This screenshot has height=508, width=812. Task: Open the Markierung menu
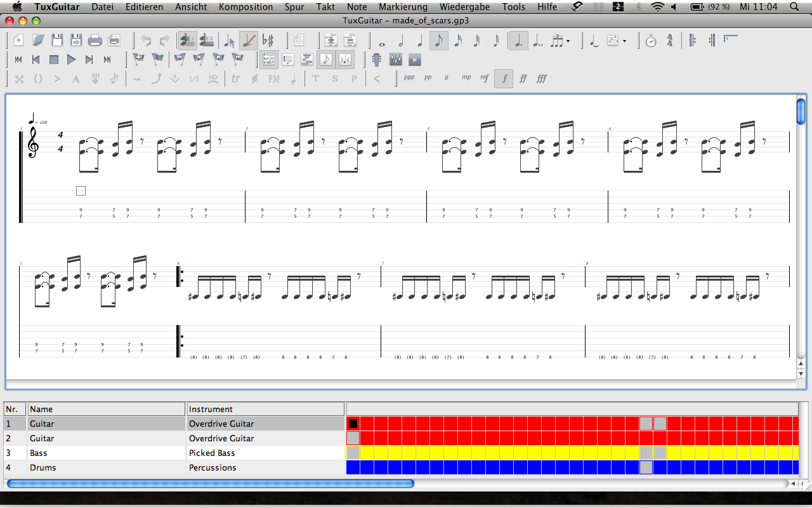(x=403, y=7)
